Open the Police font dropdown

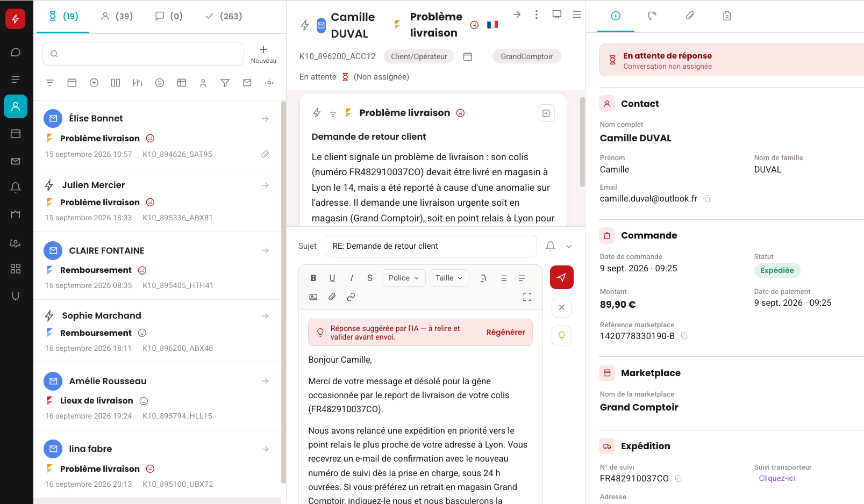click(404, 278)
